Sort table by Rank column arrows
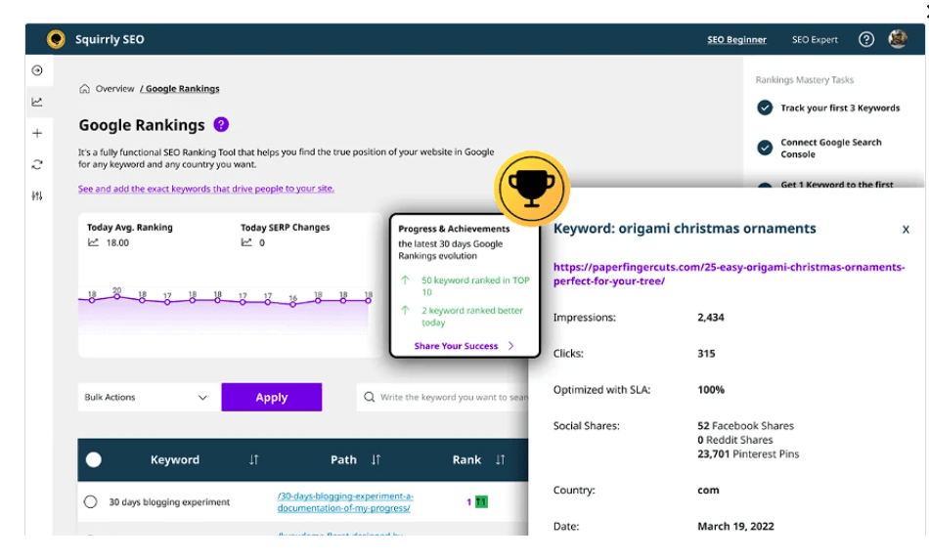 [x=500, y=459]
